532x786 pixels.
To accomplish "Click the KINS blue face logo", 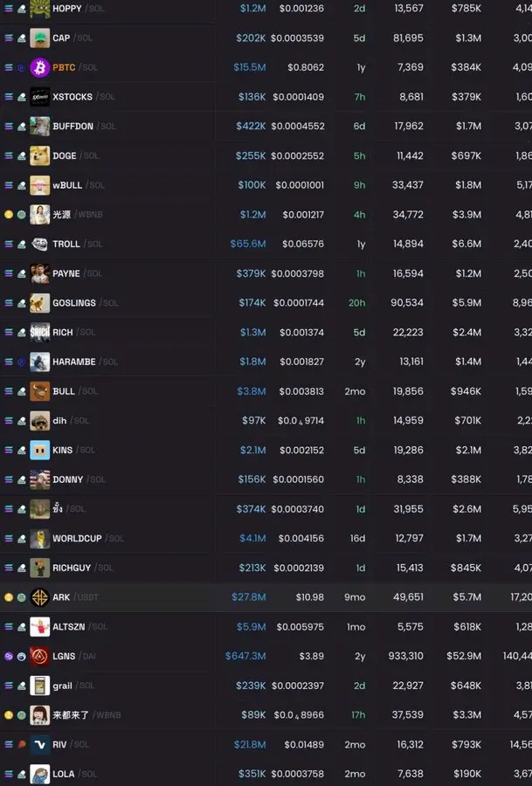I will click(39, 450).
